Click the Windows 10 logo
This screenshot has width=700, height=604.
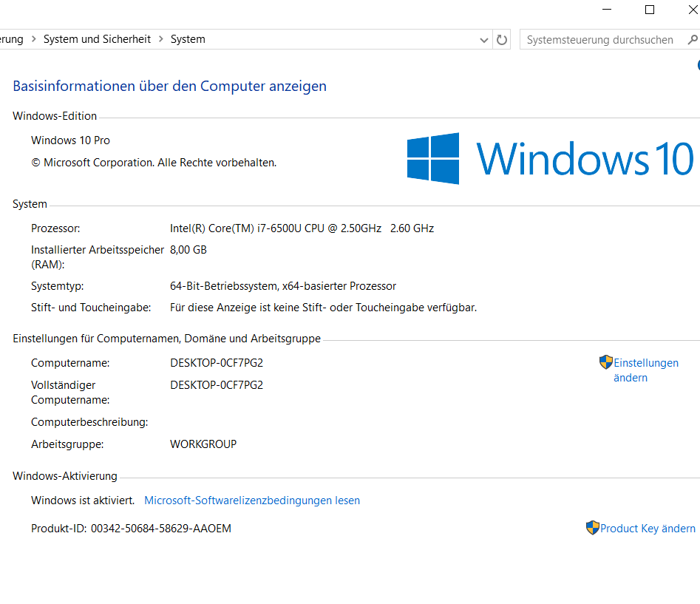coord(550,158)
